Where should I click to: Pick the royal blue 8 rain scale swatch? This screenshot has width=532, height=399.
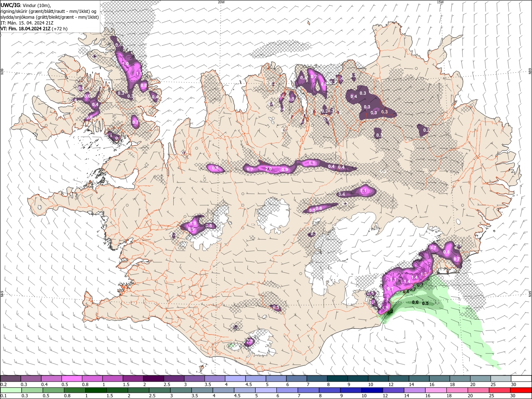coord(330,390)
